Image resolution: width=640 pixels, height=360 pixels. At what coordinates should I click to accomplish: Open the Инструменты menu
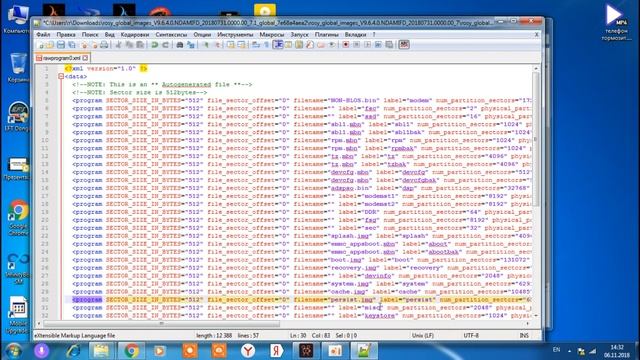click(x=235, y=35)
